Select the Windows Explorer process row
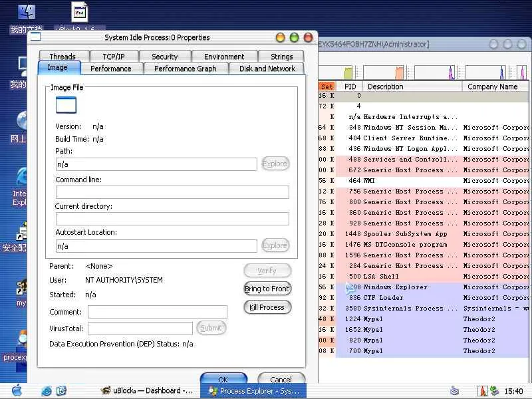This screenshot has height=399, width=532. 424,287
